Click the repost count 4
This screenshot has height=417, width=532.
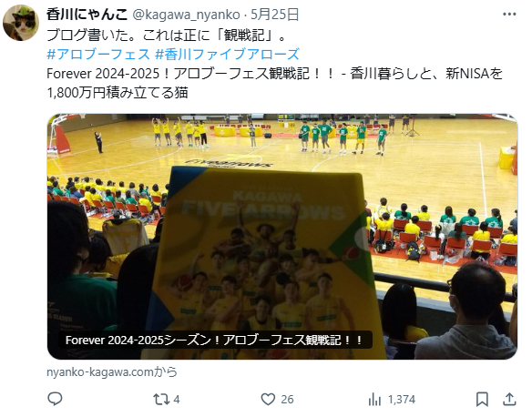click(x=177, y=400)
